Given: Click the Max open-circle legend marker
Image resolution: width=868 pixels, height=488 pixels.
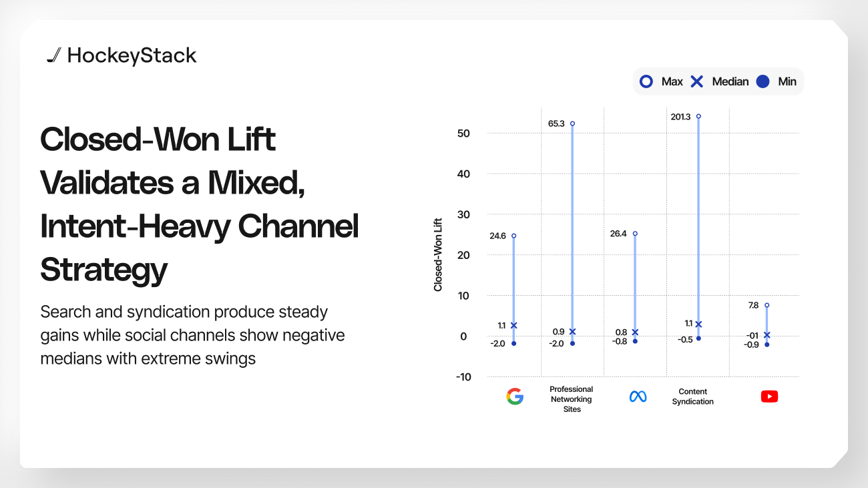Looking at the screenshot, I should [646, 81].
